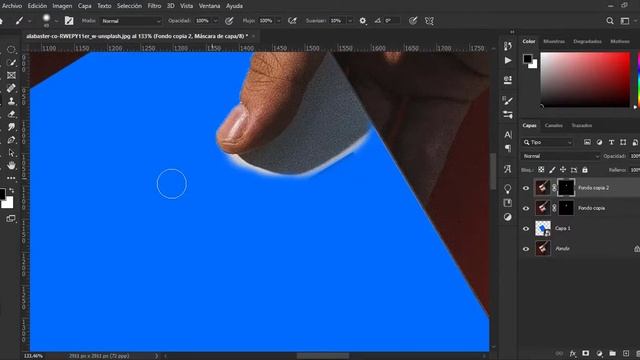Image resolution: width=640 pixels, height=360 pixels.
Task: Pick the Clone Stamp tool
Action: tap(11, 101)
